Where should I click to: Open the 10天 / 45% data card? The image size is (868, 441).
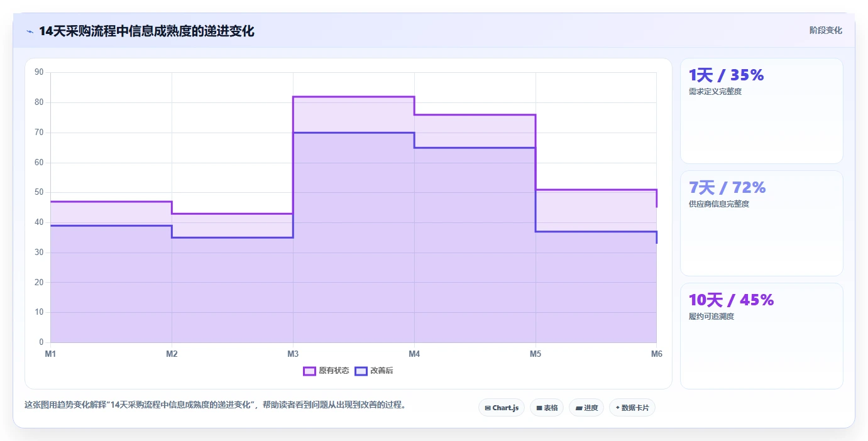coord(761,335)
